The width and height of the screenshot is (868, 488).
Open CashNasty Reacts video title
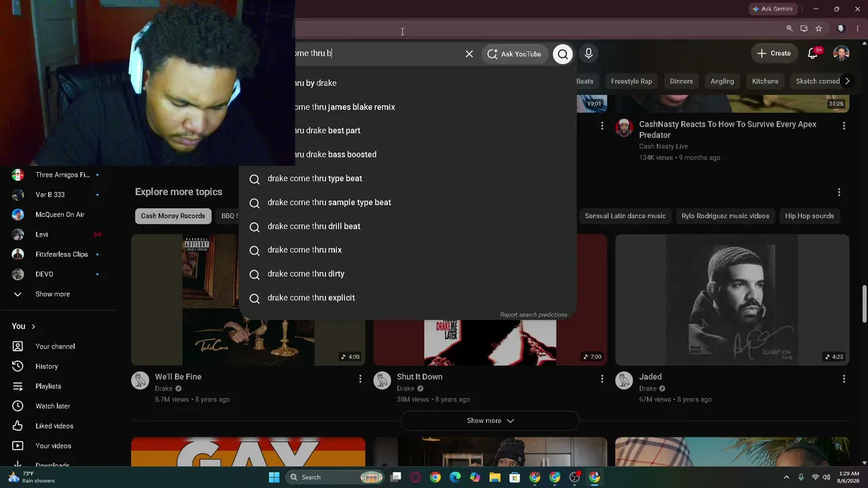click(x=728, y=129)
